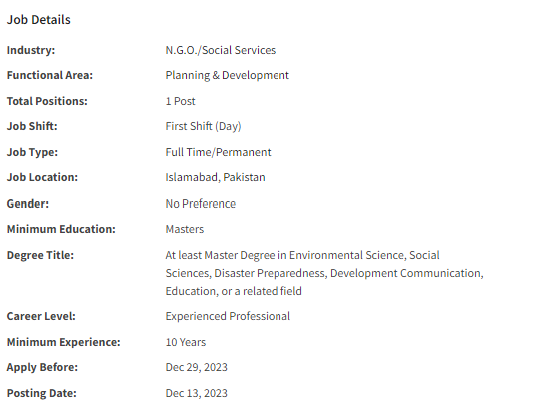Click the 1 Post value
Image resolution: width=558 pixels, height=405 pixels.
click(180, 101)
